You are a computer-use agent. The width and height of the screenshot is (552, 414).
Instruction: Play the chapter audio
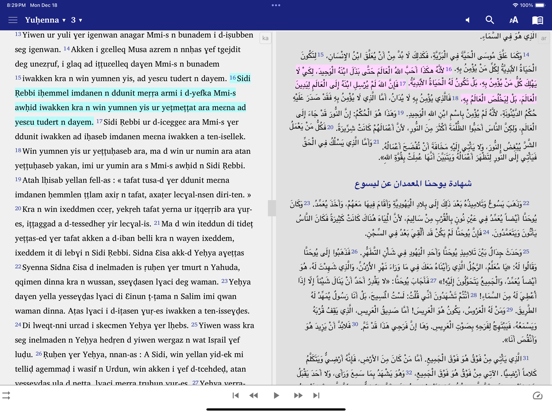pyautogui.click(x=276, y=395)
